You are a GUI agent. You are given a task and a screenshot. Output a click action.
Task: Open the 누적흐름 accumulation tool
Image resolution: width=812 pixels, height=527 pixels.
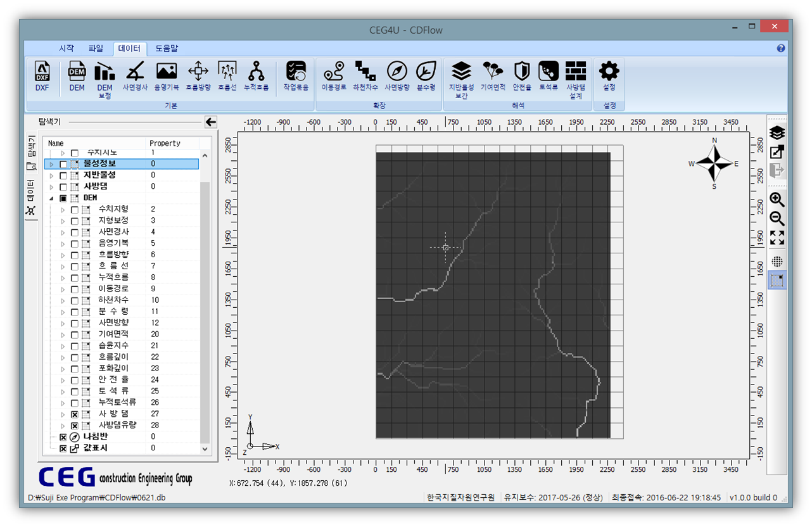[257, 76]
